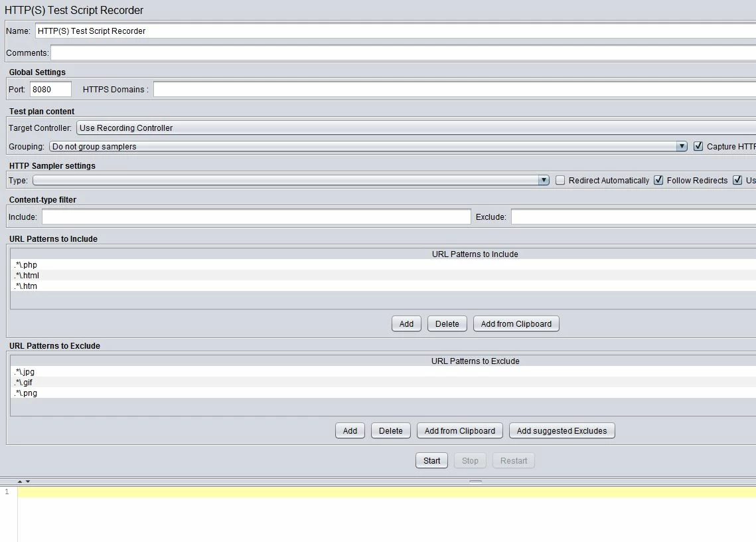Click the Restart button

tap(514, 461)
